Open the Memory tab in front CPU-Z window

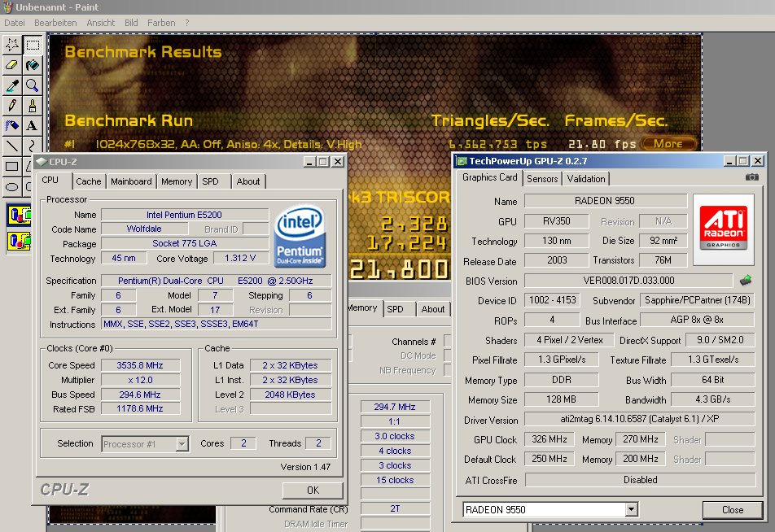pyautogui.click(x=177, y=181)
